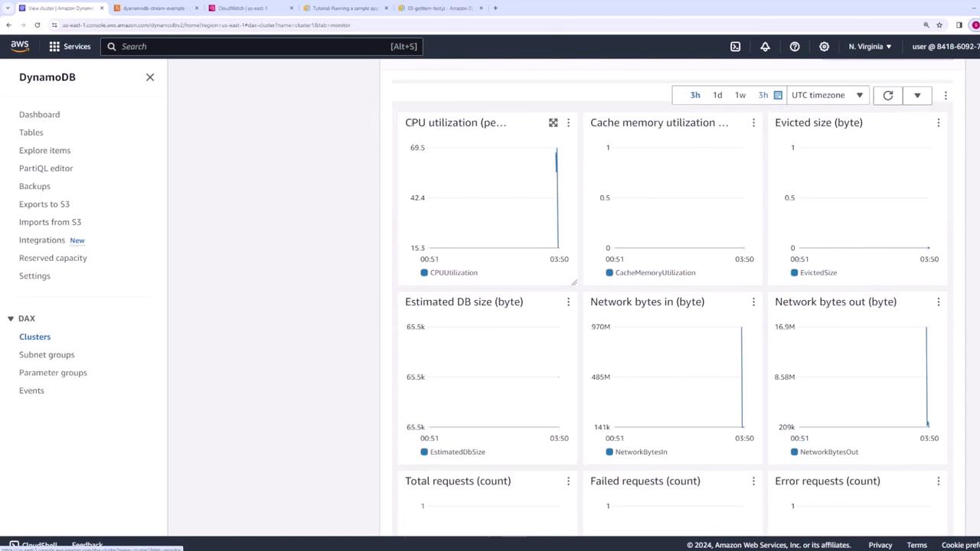Toggle NetworkBytesOut legend series
Image resolution: width=980 pixels, height=551 pixels.
tap(825, 452)
